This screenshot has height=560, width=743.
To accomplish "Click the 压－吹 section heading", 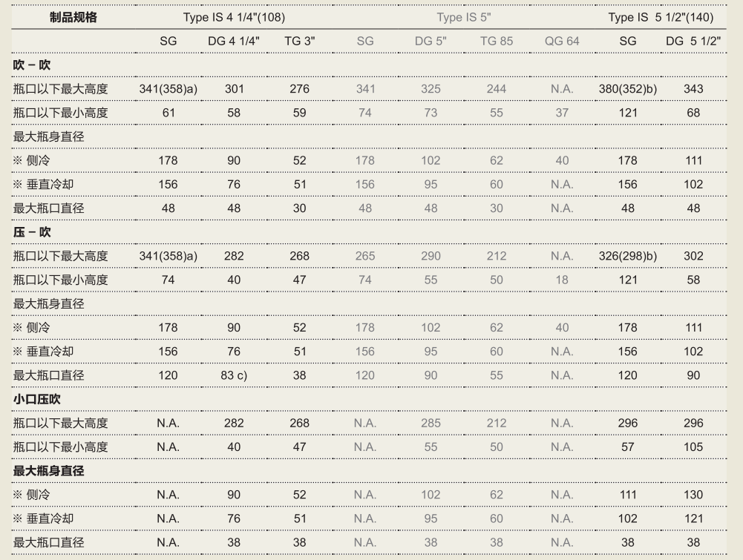I will pos(32,232).
